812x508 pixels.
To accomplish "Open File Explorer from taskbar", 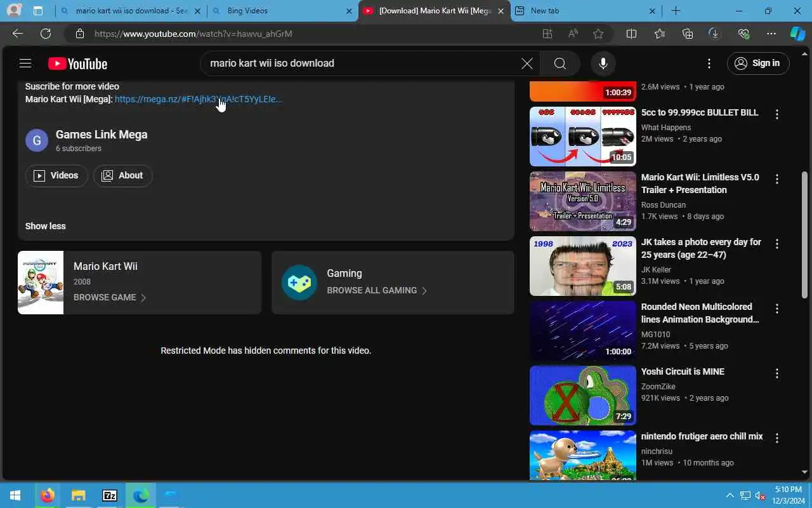I will pos(78,495).
